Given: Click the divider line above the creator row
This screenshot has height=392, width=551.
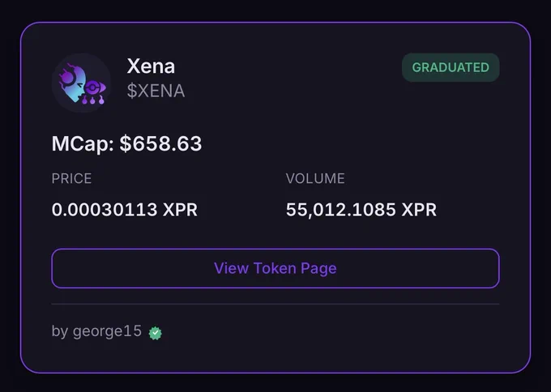Looking at the screenshot, I should (x=275, y=304).
